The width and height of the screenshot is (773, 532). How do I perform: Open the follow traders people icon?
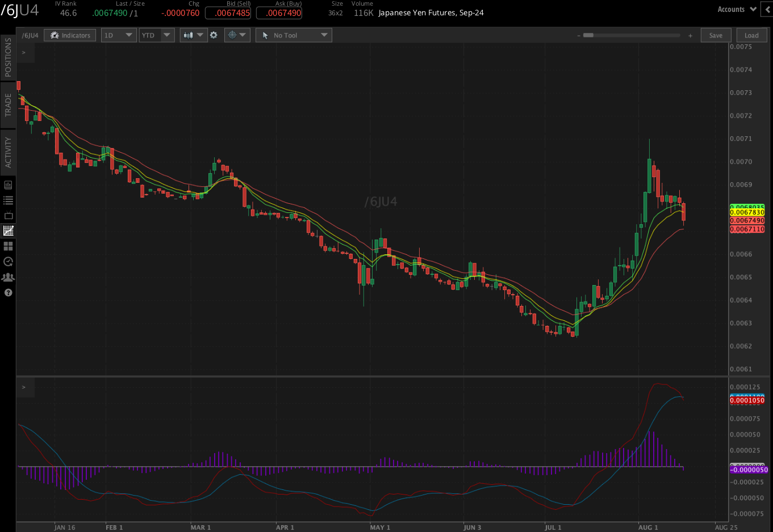coord(8,277)
